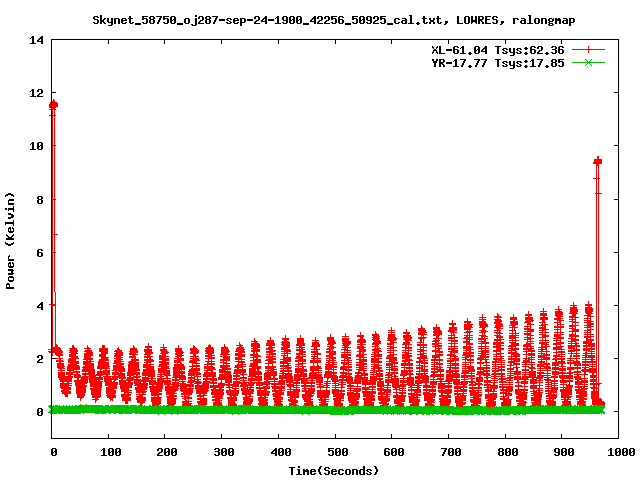
Task: Click the x-axis tick label 1000
Action: coord(621,452)
